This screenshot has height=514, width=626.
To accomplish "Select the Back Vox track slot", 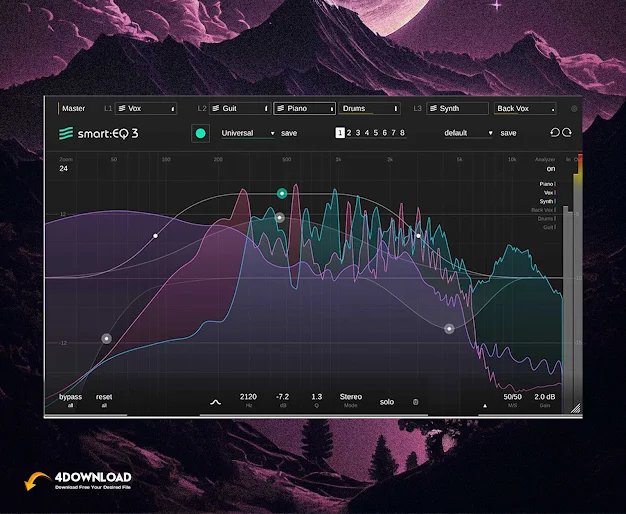I will tap(525, 109).
